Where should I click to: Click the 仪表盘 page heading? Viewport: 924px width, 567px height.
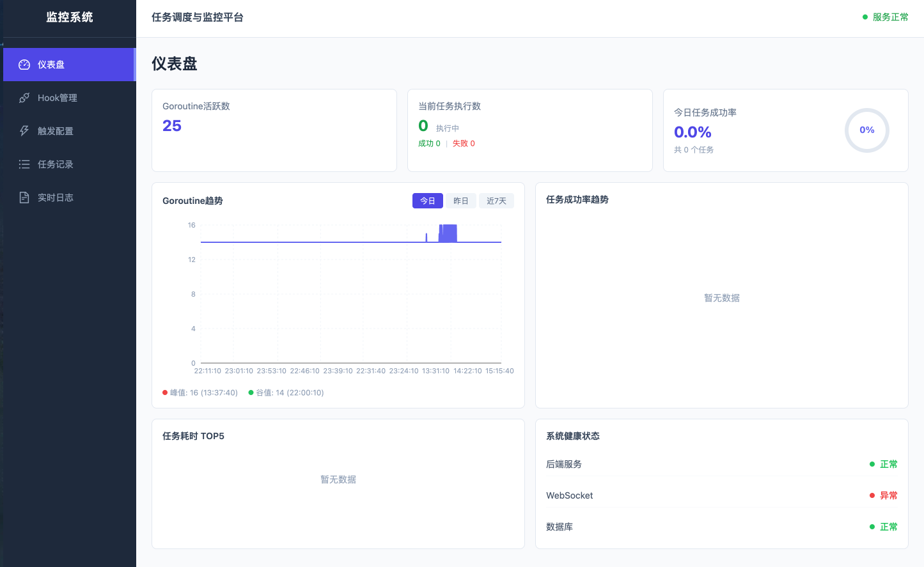click(x=175, y=64)
